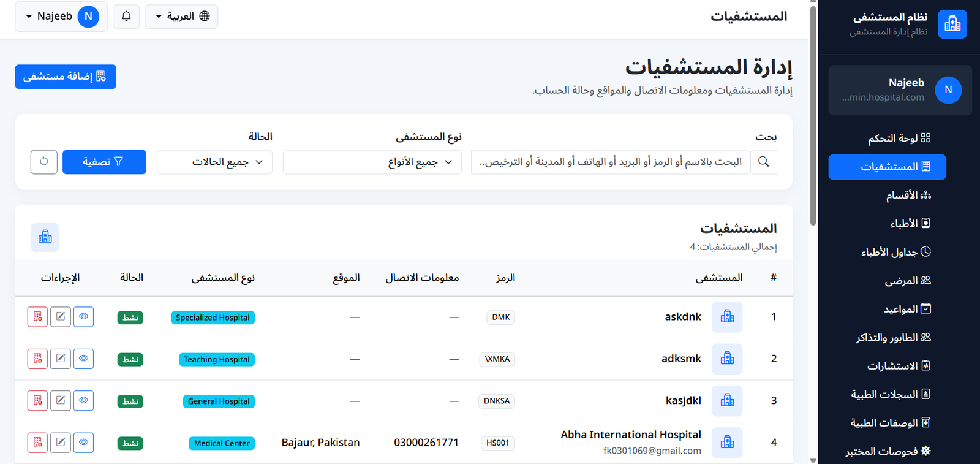The height and width of the screenshot is (464, 980).
Task: Click the Teaching Hospital type badge
Action: point(217,359)
